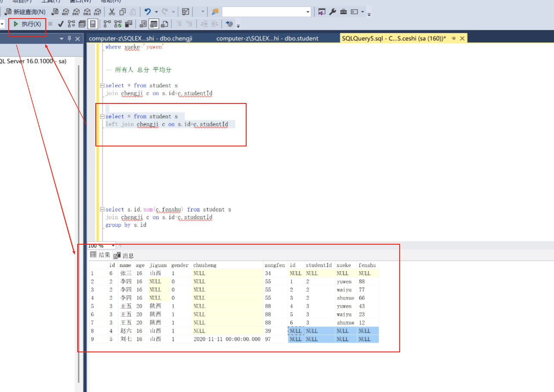Toggle auto-hide pin on Object Explorer
Image resolution: width=554 pixels, height=392 pixels.
click(x=69, y=39)
